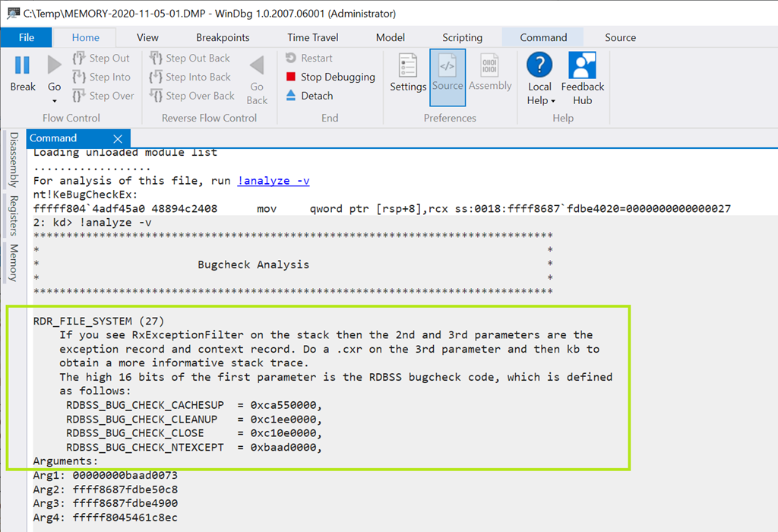Toggle Assembly mode preference

coord(490,74)
